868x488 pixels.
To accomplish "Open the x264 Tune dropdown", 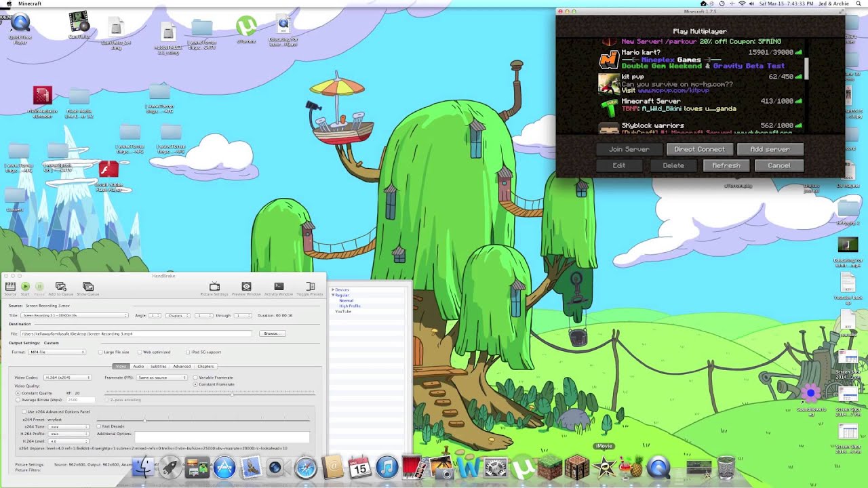I will point(68,426).
